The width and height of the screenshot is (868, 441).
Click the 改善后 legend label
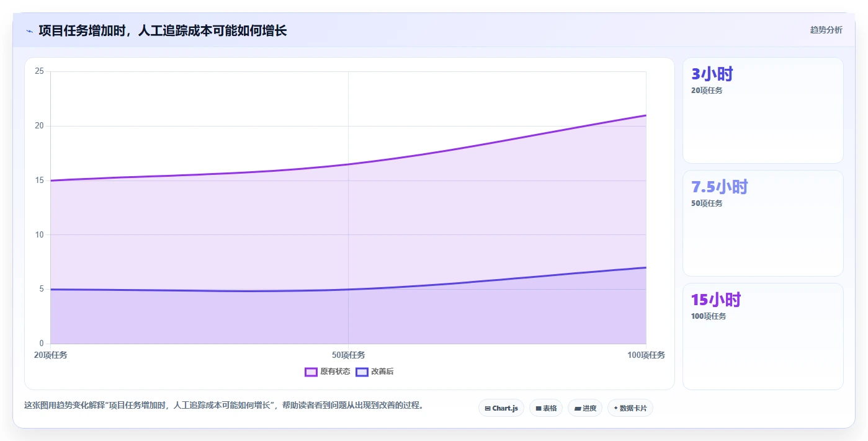point(382,372)
